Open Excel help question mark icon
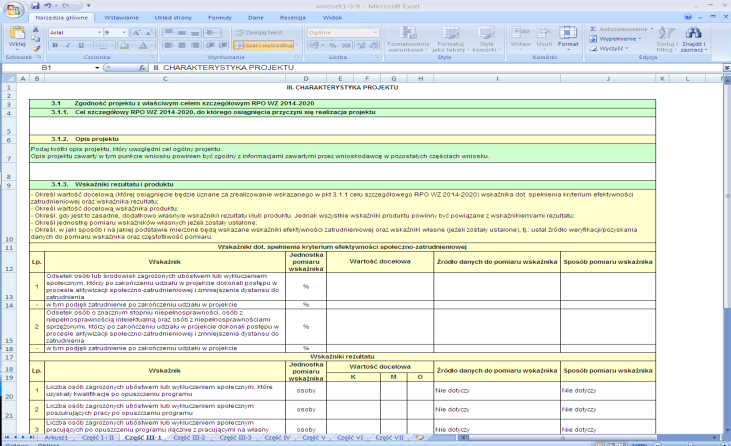The height and width of the screenshot is (446, 731). (x=688, y=17)
